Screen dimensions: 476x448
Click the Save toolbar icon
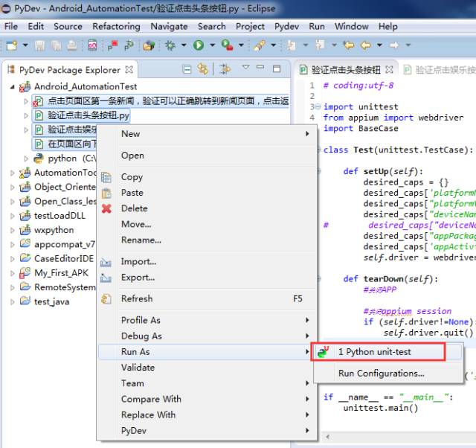39,45
